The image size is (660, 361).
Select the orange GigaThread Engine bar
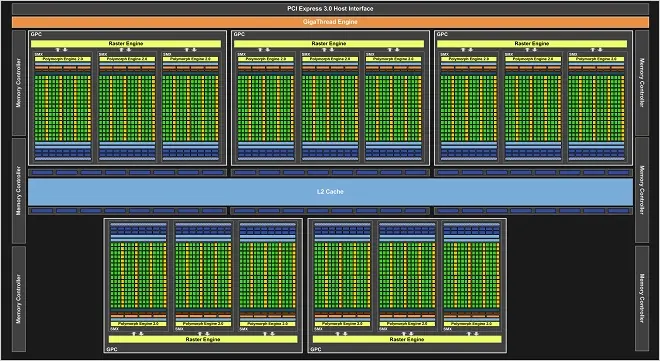point(330,22)
